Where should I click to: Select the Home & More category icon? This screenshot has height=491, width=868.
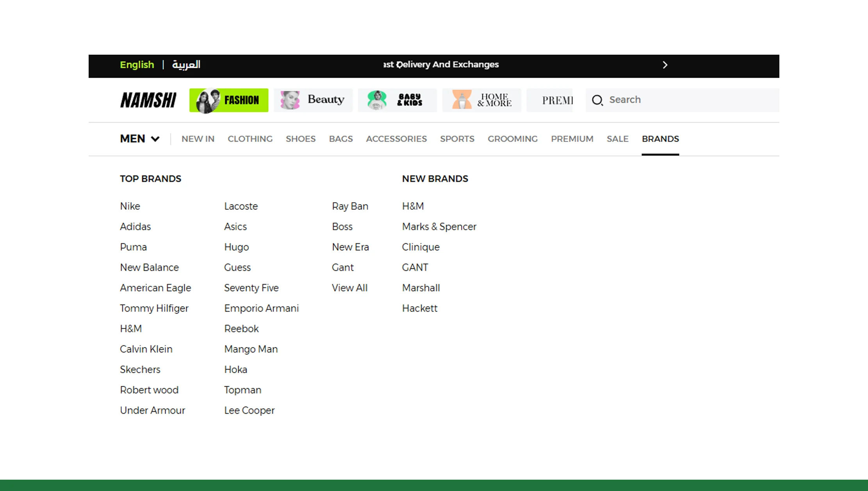[x=481, y=100]
